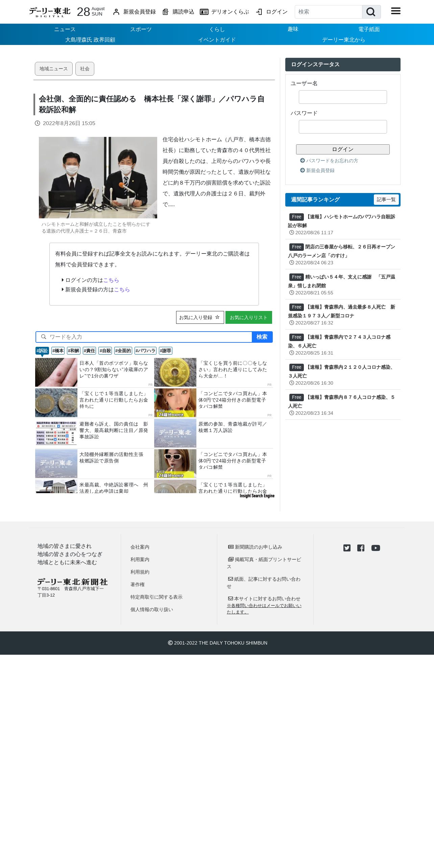The height and width of the screenshot is (868, 434).
Task: Open デーリー東北から menu item
Action: tap(344, 40)
